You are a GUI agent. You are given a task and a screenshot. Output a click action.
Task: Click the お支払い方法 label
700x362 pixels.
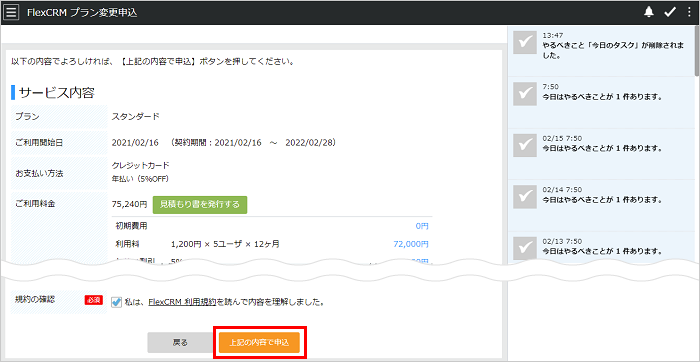click(39, 173)
